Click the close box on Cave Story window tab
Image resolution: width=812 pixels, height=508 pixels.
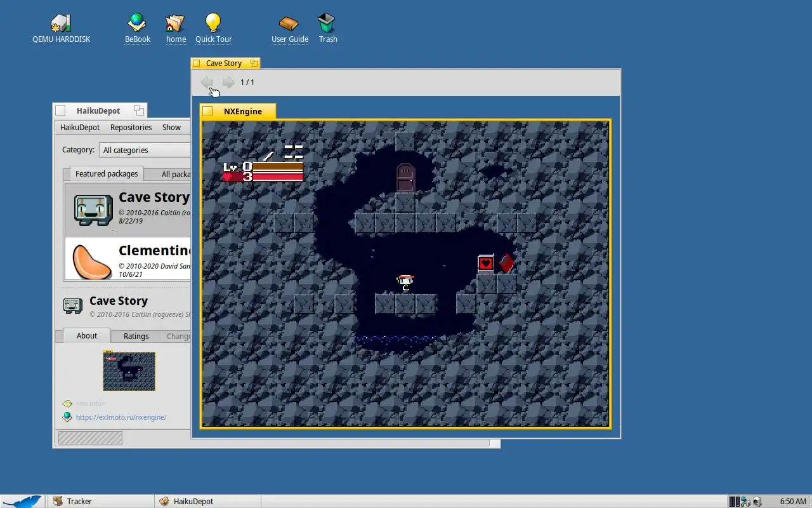coord(197,63)
